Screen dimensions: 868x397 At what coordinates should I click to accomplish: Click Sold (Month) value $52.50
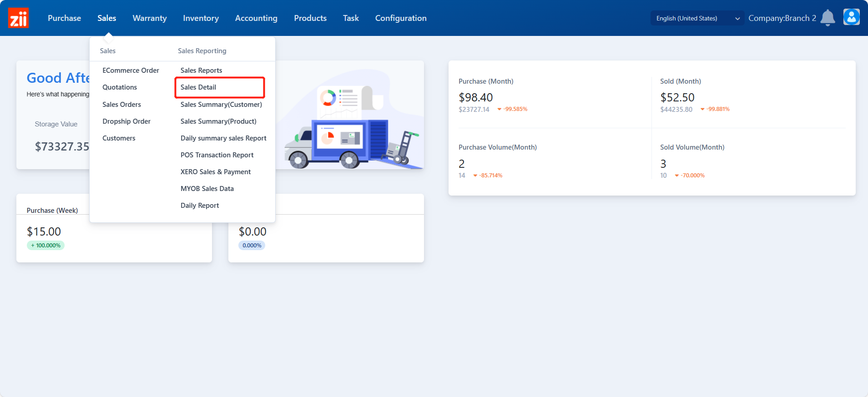(x=677, y=97)
